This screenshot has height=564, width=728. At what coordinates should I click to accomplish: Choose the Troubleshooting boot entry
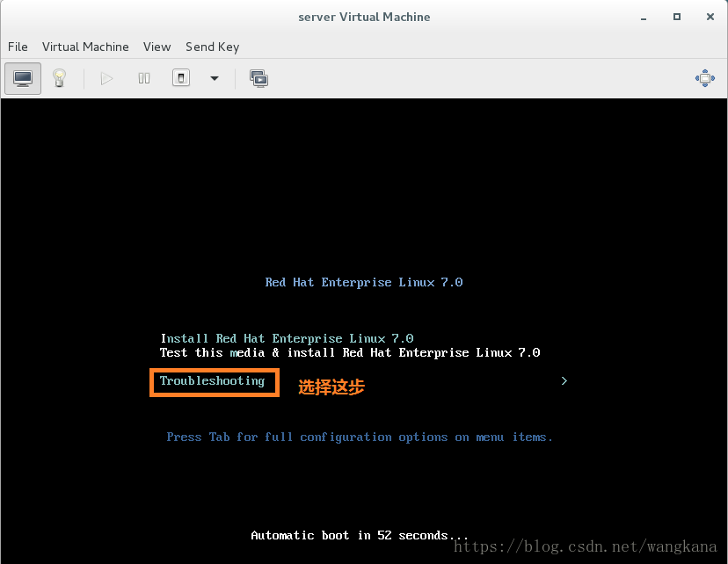click(212, 380)
